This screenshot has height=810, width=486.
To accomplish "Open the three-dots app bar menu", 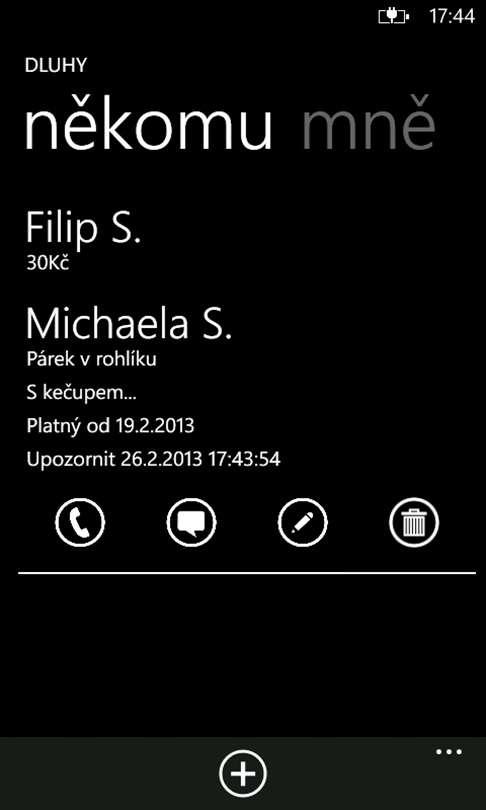I will point(449,752).
